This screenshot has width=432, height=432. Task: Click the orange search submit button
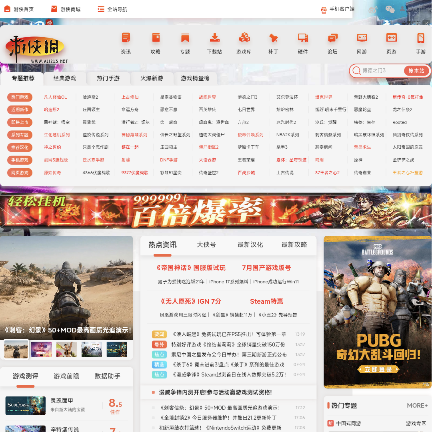[416, 71]
